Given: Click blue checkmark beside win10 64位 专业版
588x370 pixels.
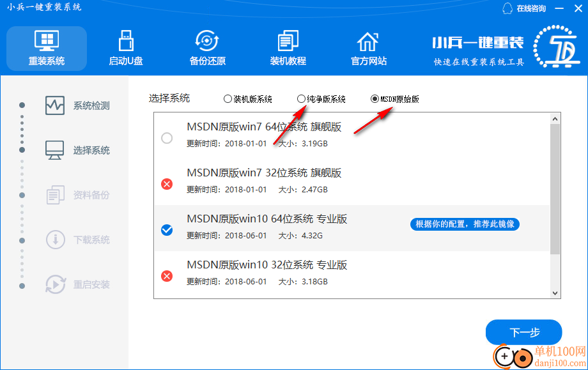Looking at the screenshot, I should tap(167, 230).
